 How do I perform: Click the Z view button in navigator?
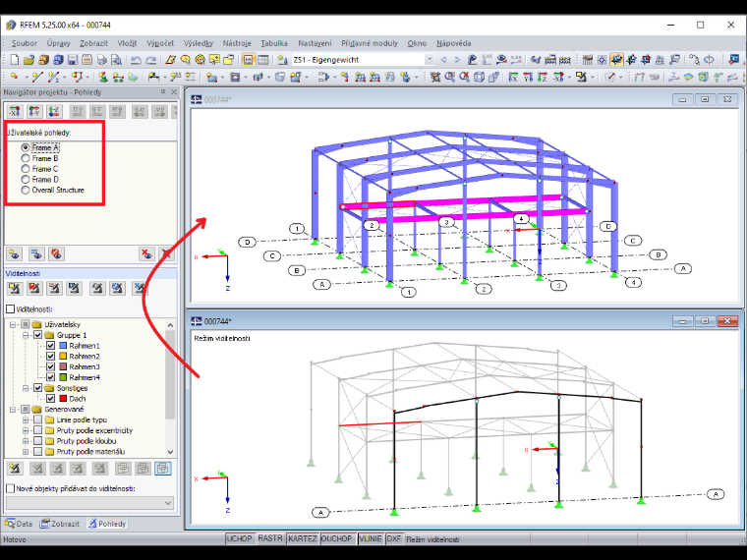click(x=54, y=111)
